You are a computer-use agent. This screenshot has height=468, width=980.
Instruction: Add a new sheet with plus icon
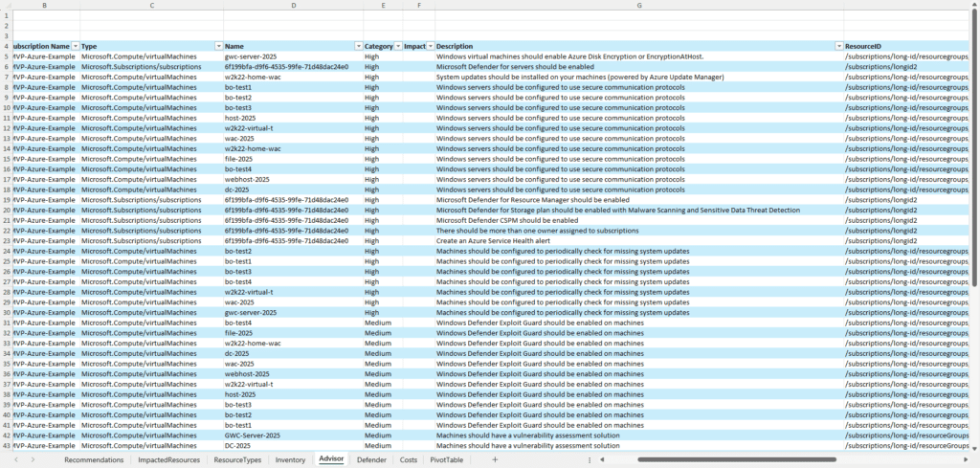494,460
